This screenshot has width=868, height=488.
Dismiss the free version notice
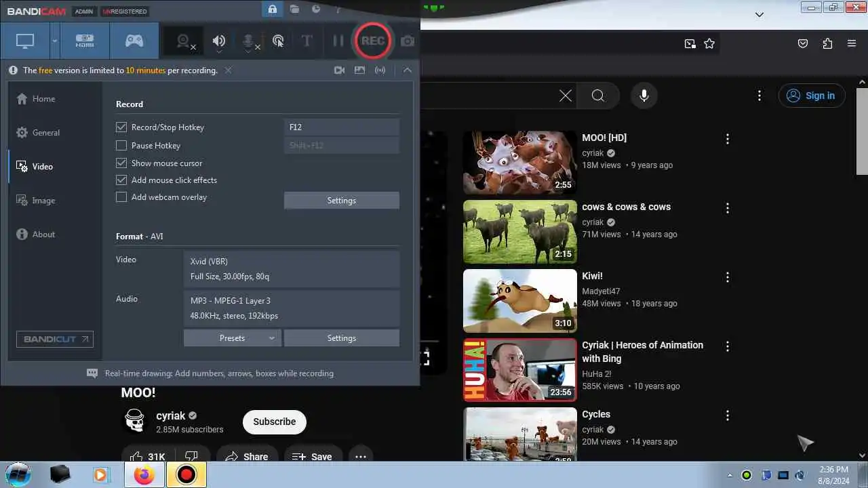point(229,70)
